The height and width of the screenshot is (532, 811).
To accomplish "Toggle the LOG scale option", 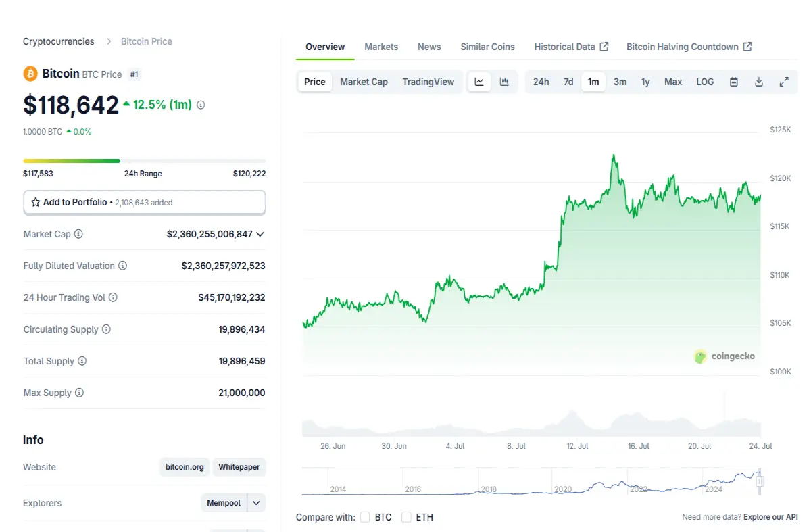I will (x=705, y=82).
